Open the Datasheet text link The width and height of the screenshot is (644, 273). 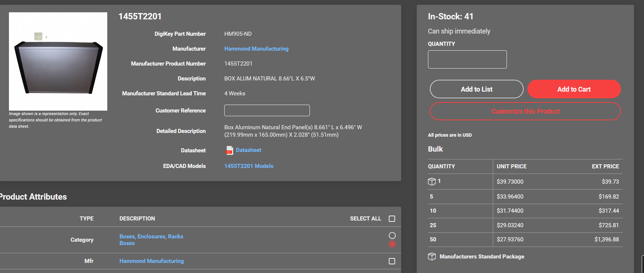click(248, 150)
